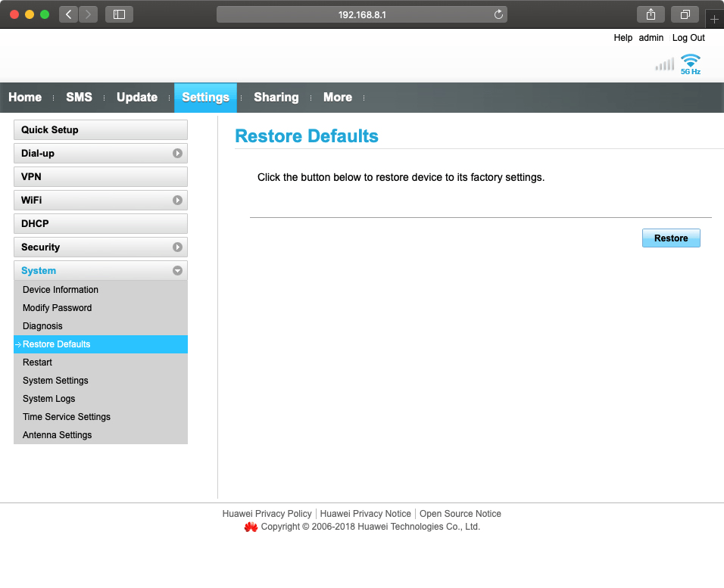Click the back navigation arrow
The width and height of the screenshot is (724, 588).
[x=67, y=14]
